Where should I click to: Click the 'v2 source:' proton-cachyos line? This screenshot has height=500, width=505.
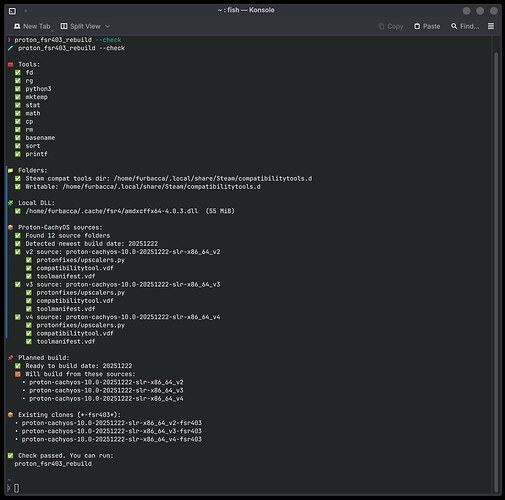(x=123, y=252)
